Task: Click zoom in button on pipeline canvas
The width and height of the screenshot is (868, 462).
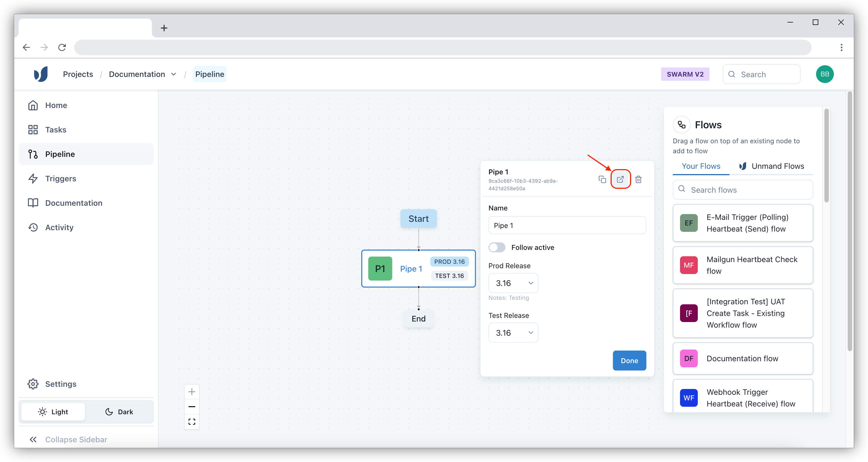Action: (192, 391)
